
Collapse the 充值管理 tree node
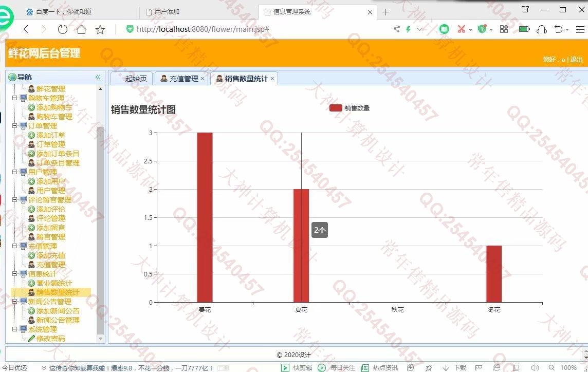[14, 246]
